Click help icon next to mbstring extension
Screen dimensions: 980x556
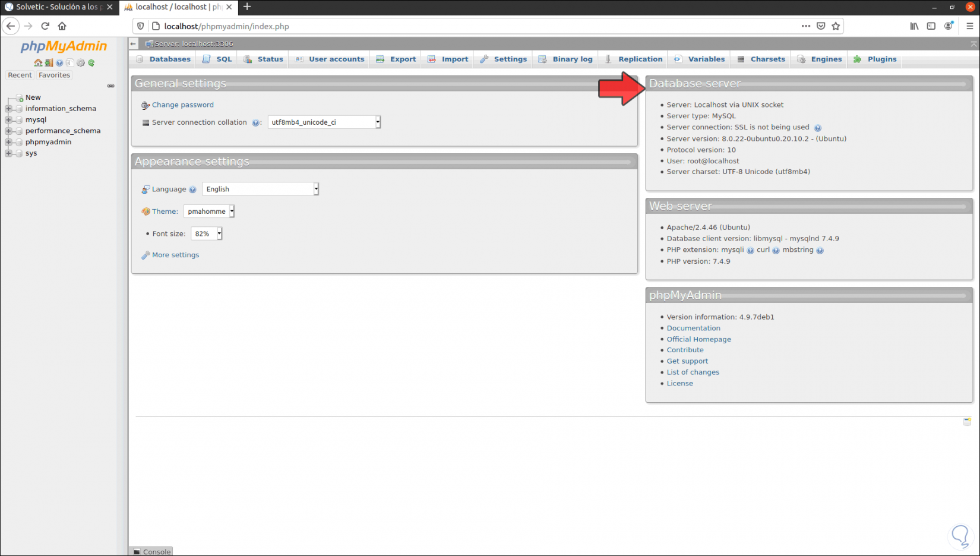click(820, 251)
